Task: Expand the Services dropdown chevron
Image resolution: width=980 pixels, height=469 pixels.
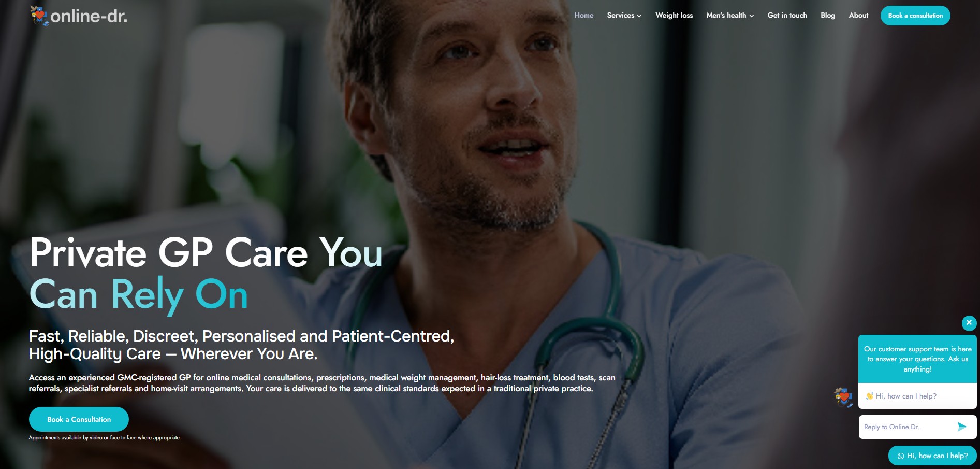Action: coord(639,16)
